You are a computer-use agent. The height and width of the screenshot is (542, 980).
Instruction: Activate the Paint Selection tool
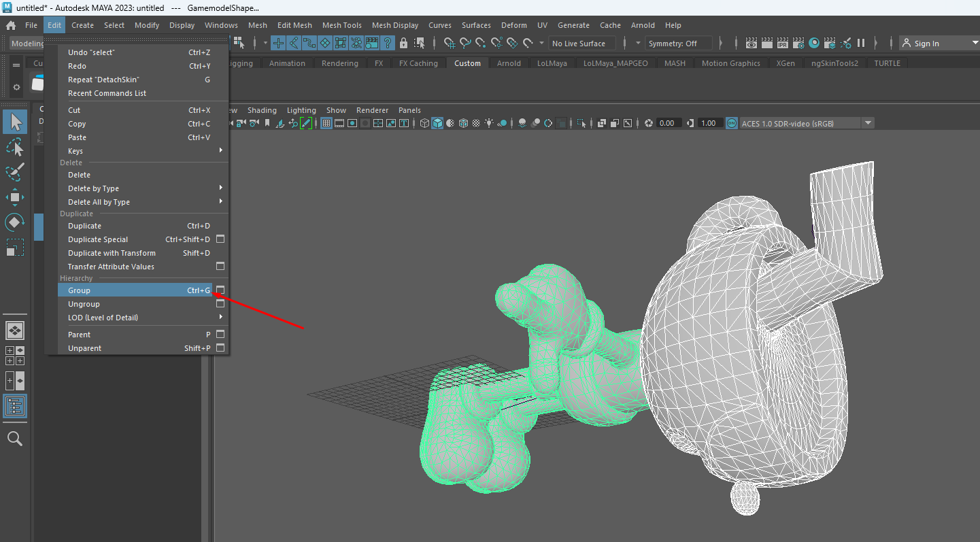15,172
